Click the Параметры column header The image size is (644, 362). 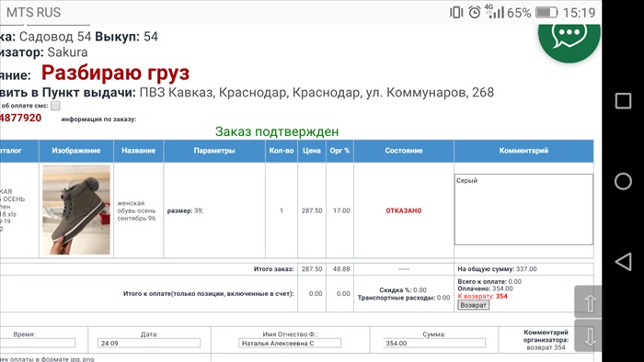click(x=214, y=151)
